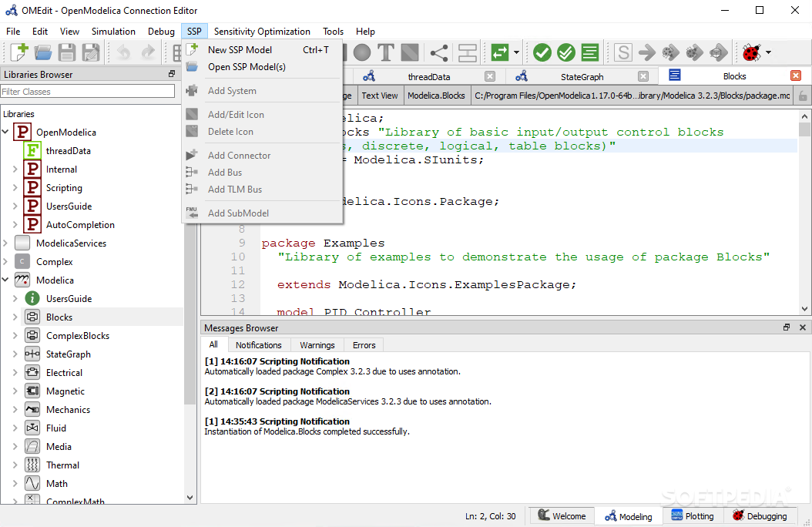The height and width of the screenshot is (527, 812).
Task: Choose Open SSP Model(s) from the menu
Action: click(262, 67)
